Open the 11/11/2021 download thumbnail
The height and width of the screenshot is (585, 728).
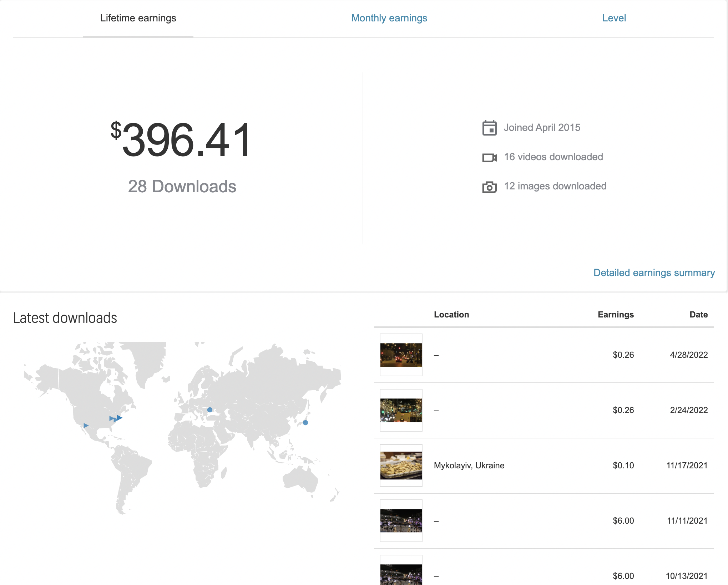coord(401,521)
